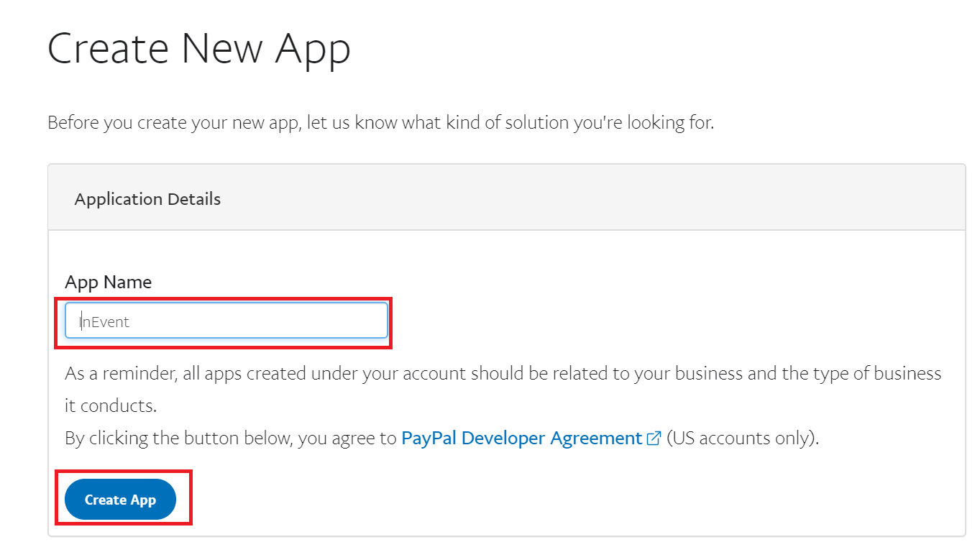The width and height of the screenshot is (980, 560).
Task: Click the InEvent placeholder text in field
Action: coord(105,321)
